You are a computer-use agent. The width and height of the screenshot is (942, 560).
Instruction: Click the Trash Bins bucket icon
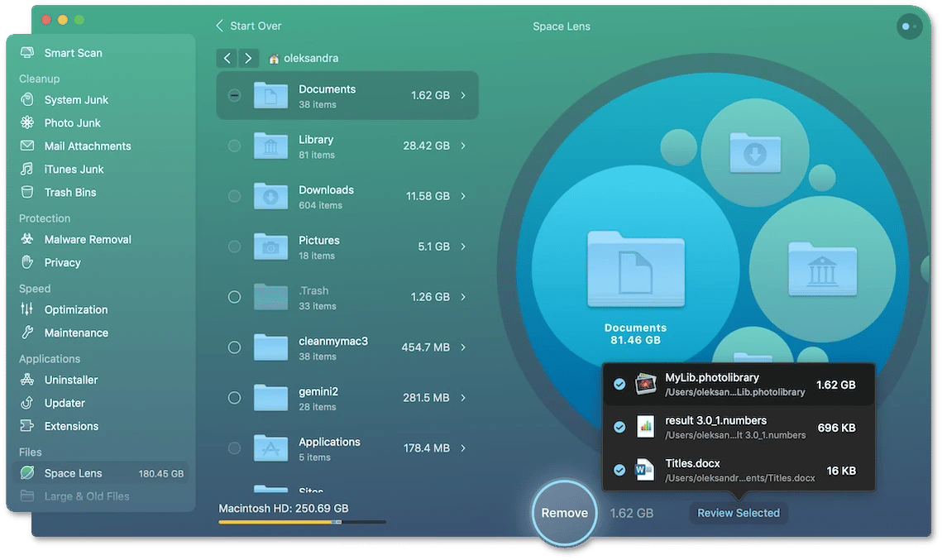click(x=27, y=192)
